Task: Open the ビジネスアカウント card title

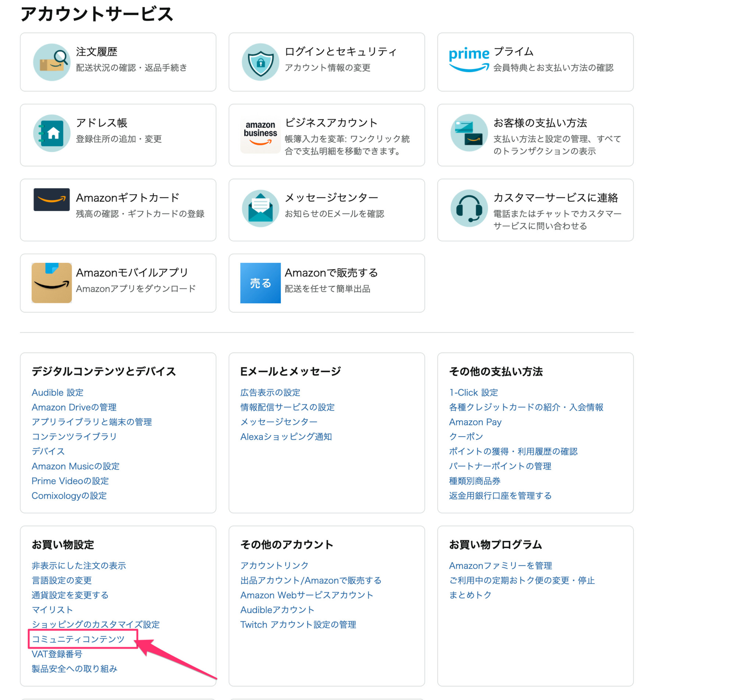Action: [x=331, y=123]
